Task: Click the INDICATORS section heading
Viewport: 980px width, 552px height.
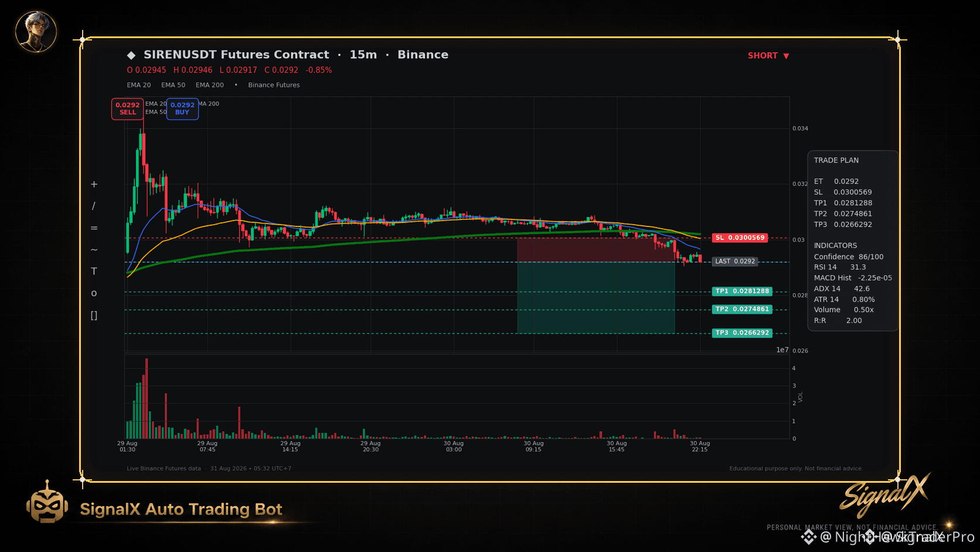Action: 835,245
